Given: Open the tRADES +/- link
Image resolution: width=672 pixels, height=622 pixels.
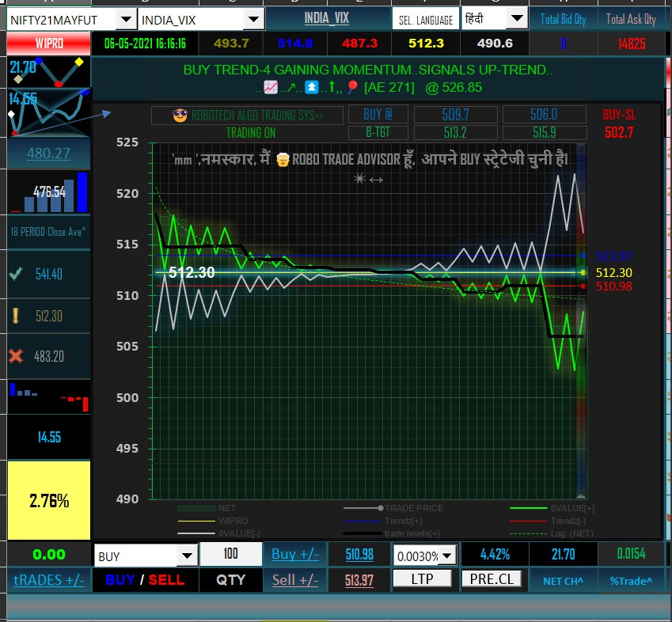Looking at the screenshot, I should (49, 580).
